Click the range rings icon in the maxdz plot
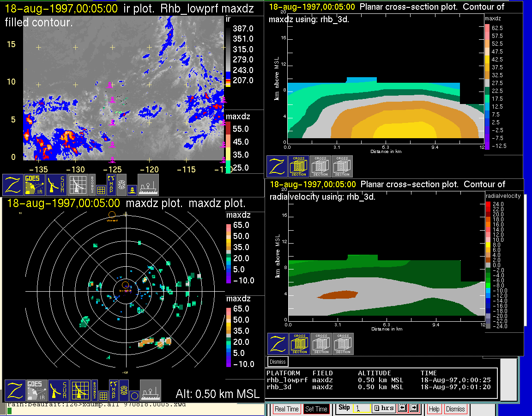This screenshot has width=532, height=416. 124,391
